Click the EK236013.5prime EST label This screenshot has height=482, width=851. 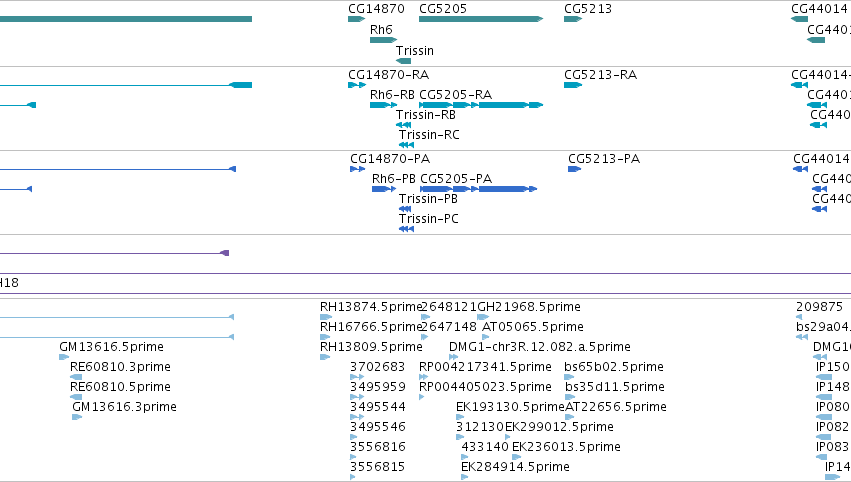pos(566,448)
